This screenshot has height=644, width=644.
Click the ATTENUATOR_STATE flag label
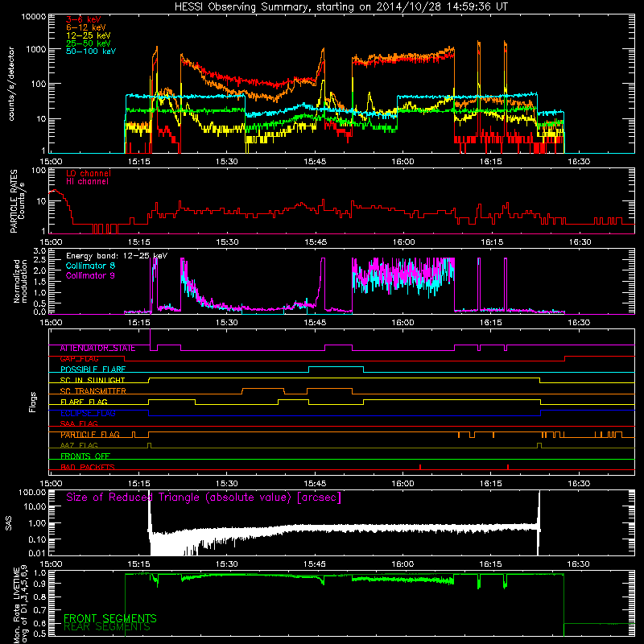coord(97,349)
